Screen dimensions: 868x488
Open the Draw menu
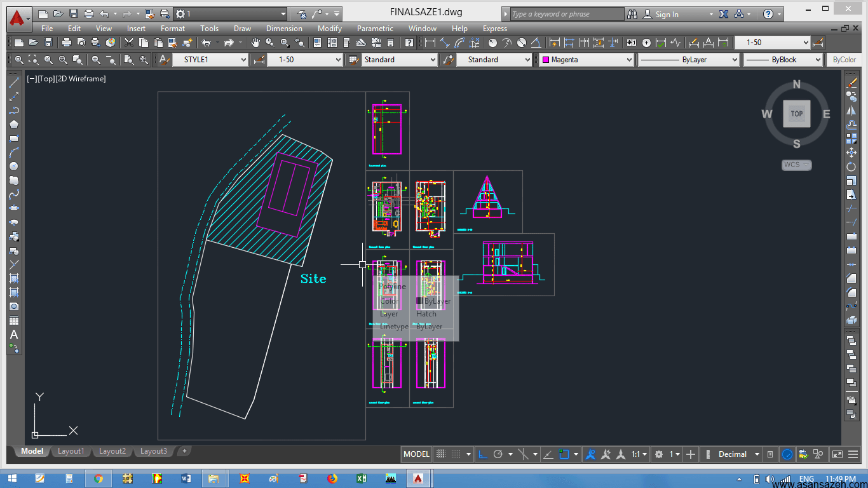click(242, 29)
